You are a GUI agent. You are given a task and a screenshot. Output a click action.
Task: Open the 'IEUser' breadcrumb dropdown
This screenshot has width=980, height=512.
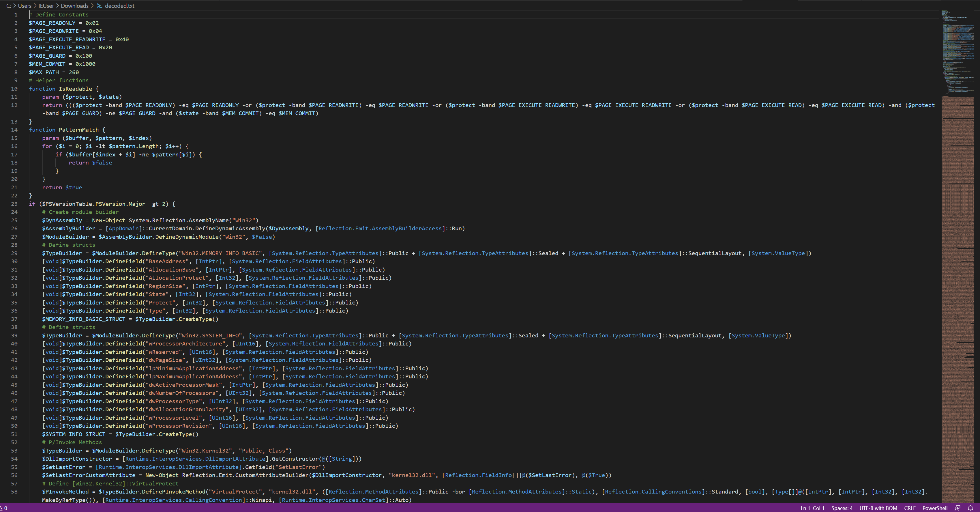pyautogui.click(x=46, y=6)
